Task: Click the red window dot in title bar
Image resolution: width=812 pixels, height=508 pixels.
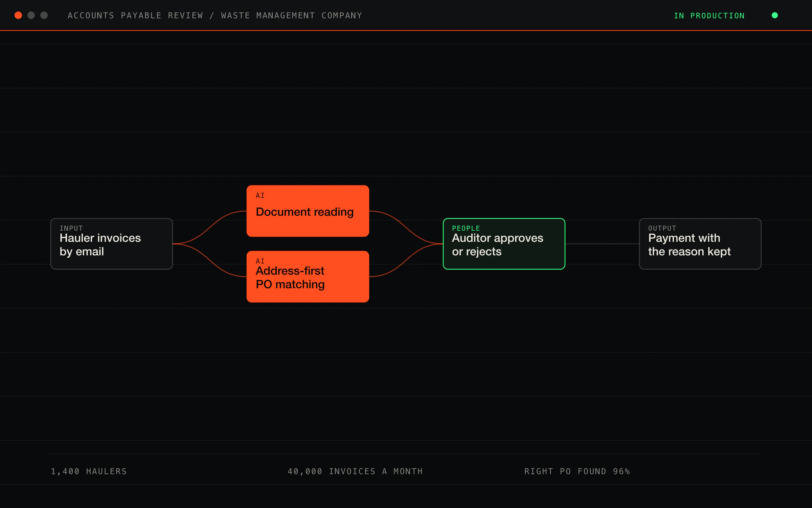Action: point(18,15)
